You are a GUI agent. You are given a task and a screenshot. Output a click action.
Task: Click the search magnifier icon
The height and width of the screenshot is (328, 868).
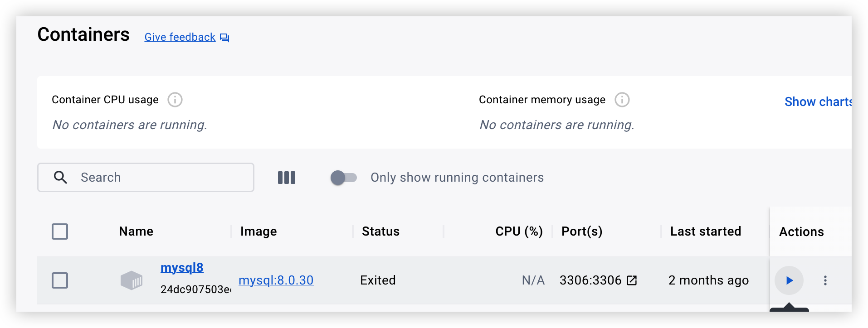tap(60, 178)
